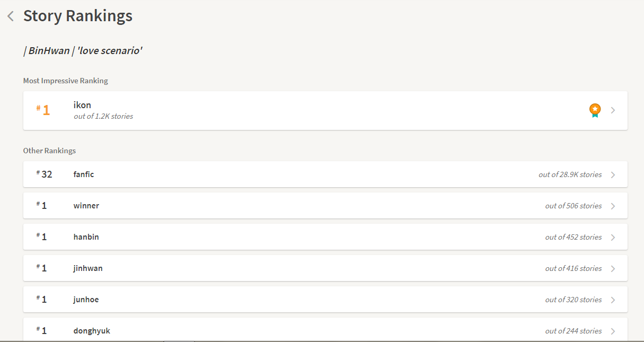Go back using the left arrow icon
The image size is (644, 342).
(x=11, y=16)
